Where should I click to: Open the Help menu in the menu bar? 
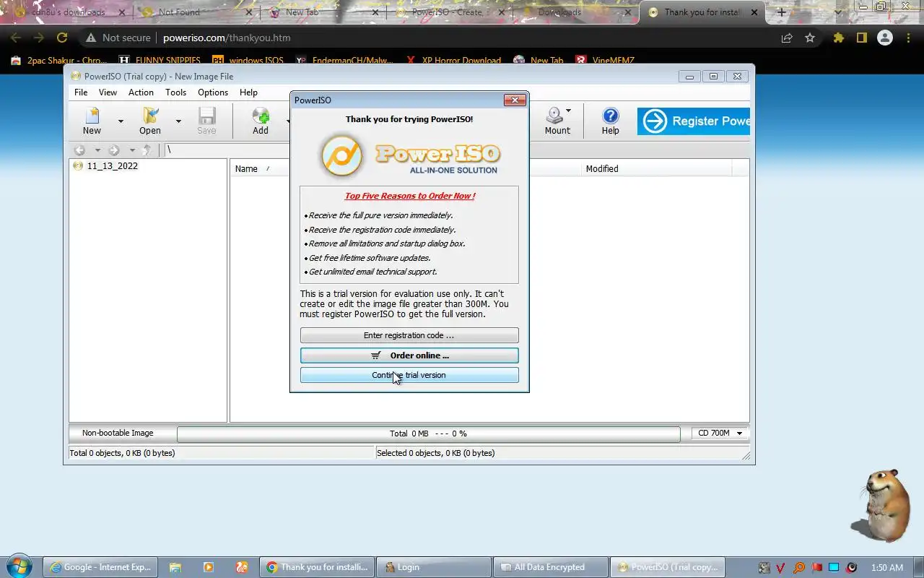coord(248,92)
